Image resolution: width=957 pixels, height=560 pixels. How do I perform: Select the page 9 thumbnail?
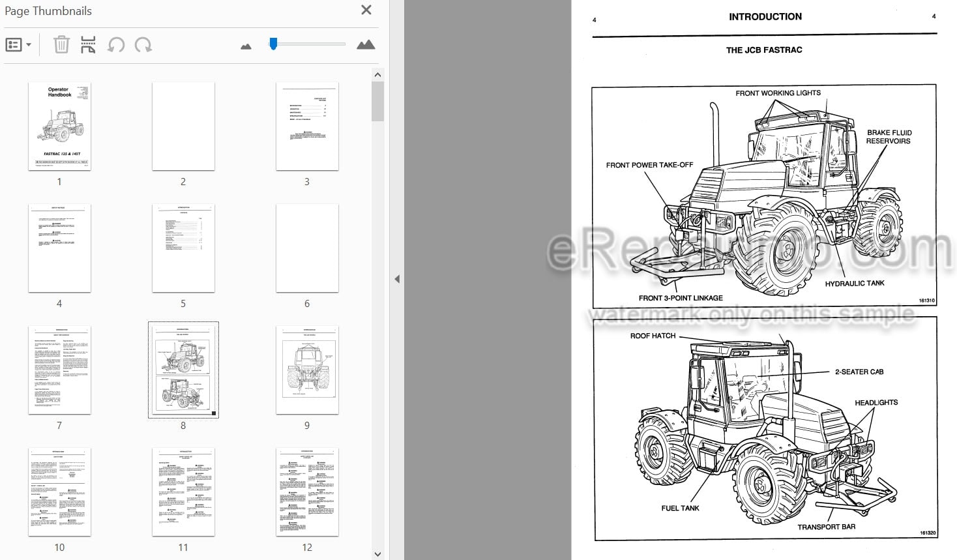[x=307, y=370]
